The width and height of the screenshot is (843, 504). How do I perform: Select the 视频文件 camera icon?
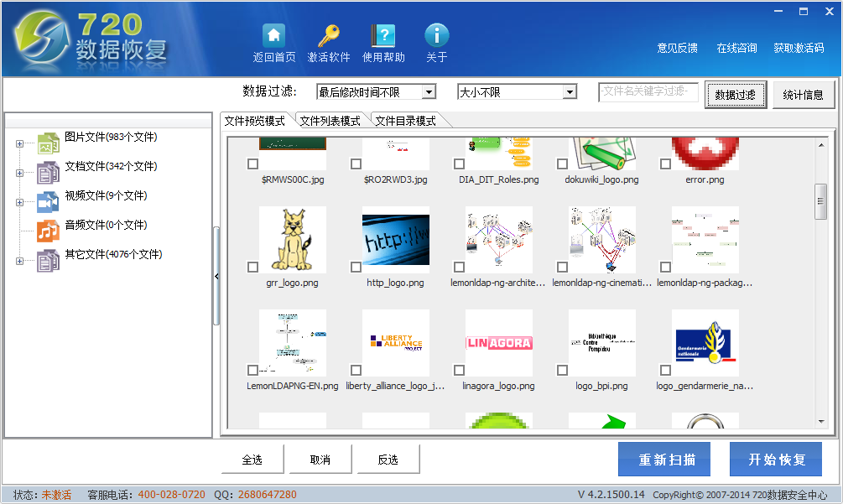pos(48,202)
